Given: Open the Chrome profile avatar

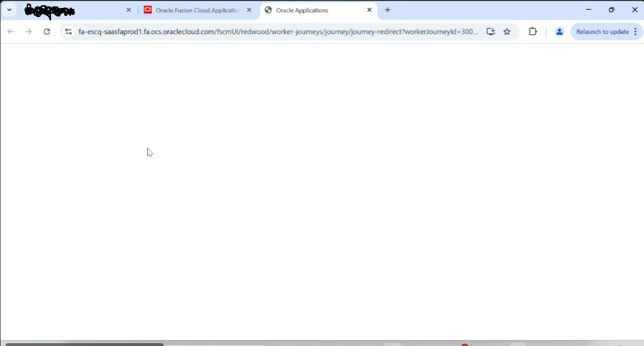Looking at the screenshot, I should pyautogui.click(x=559, y=32).
